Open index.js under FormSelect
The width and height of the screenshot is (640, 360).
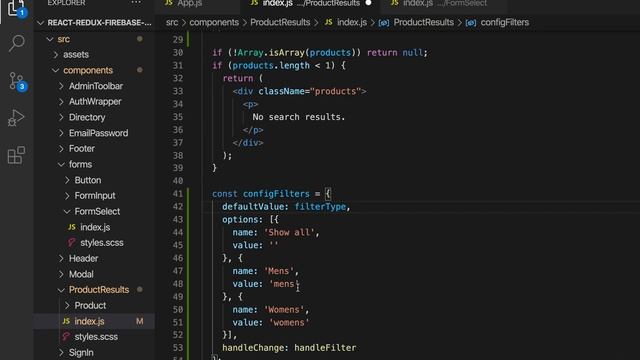(94, 227)
